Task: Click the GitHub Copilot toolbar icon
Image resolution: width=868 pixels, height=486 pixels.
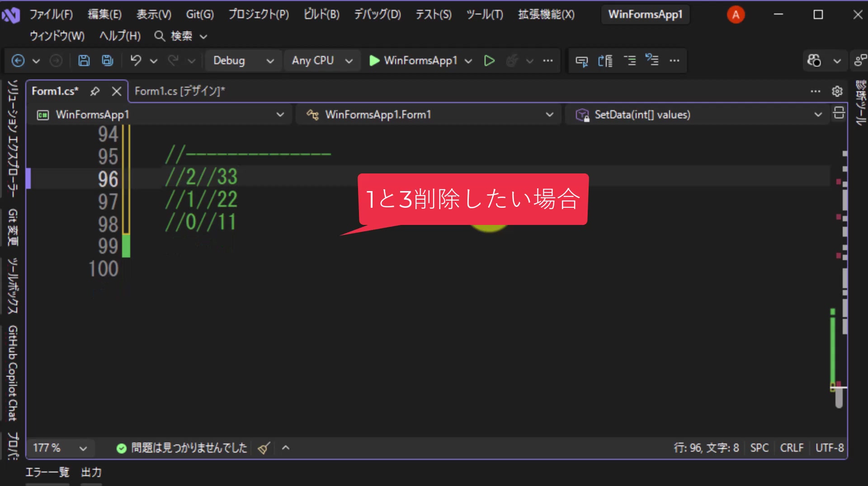Action: (x=814, y=61)
